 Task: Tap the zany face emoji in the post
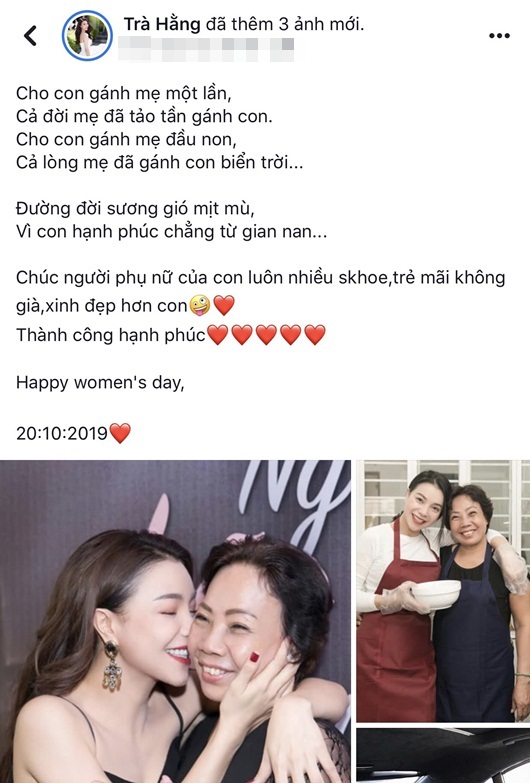[200, 305]
